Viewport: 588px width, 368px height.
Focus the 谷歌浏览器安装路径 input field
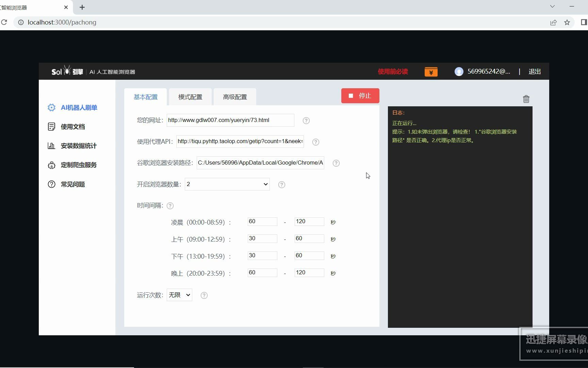coord(260,163)
